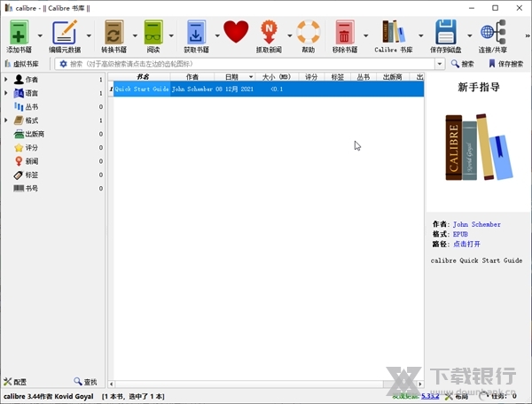This screenshot has height=404, width=532.
Task: Sort by Author (作者) column header
Action: coord(192,77)
